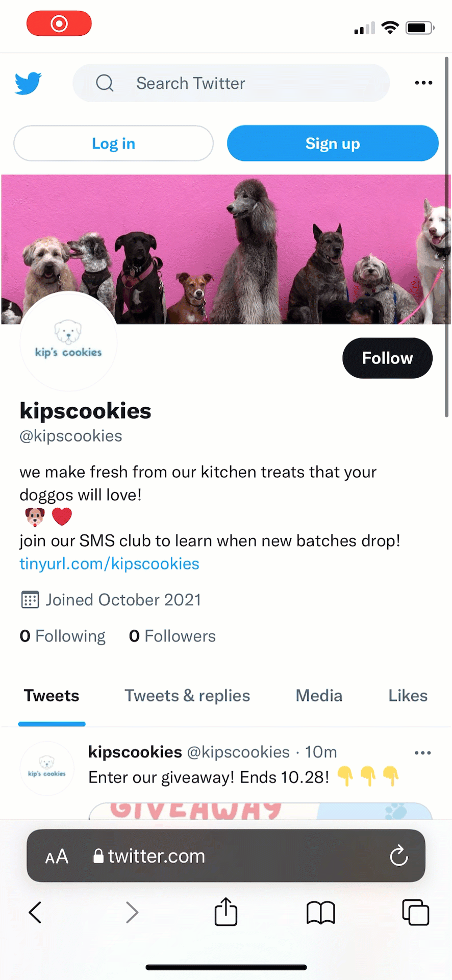Open the tinyurl.com/kipscookies link
The height and width of the screenshot is (980, 452).
click(x=109, y=564)
